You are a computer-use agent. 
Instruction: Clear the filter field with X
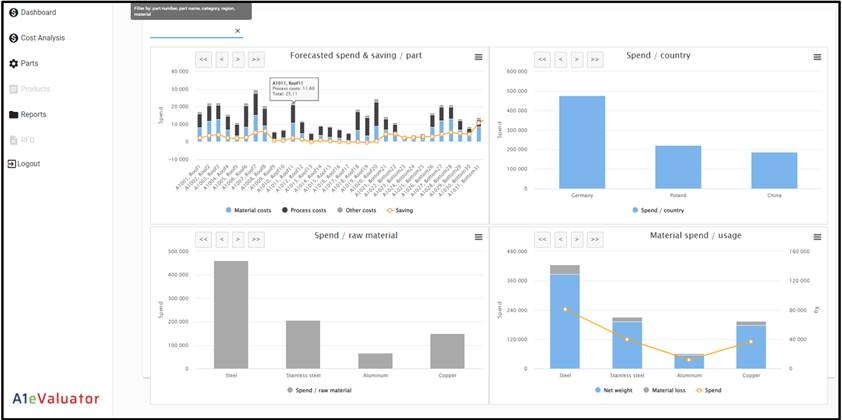(x=237, y=31)
